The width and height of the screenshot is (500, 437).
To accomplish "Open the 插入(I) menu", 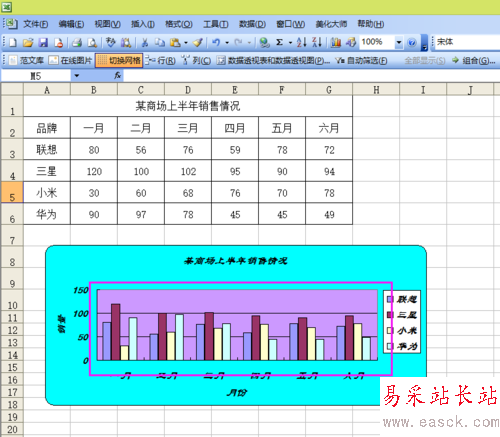I will click(143, 24).
